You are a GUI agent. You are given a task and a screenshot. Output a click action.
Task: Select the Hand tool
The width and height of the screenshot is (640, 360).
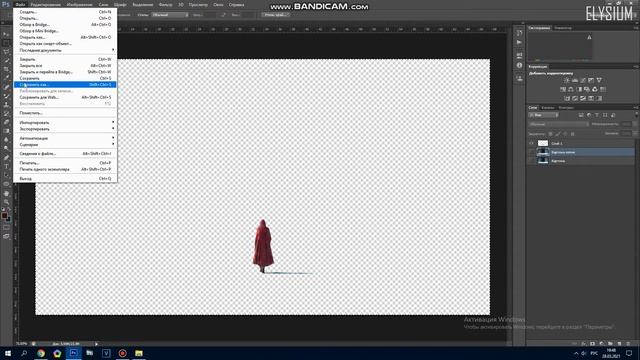coord(6,193)
